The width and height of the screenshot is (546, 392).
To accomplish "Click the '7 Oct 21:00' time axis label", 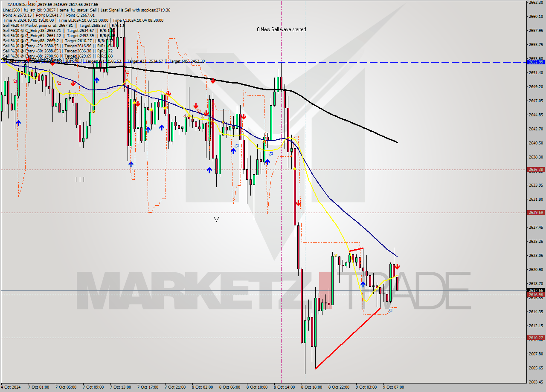I will tap(175, 387).
